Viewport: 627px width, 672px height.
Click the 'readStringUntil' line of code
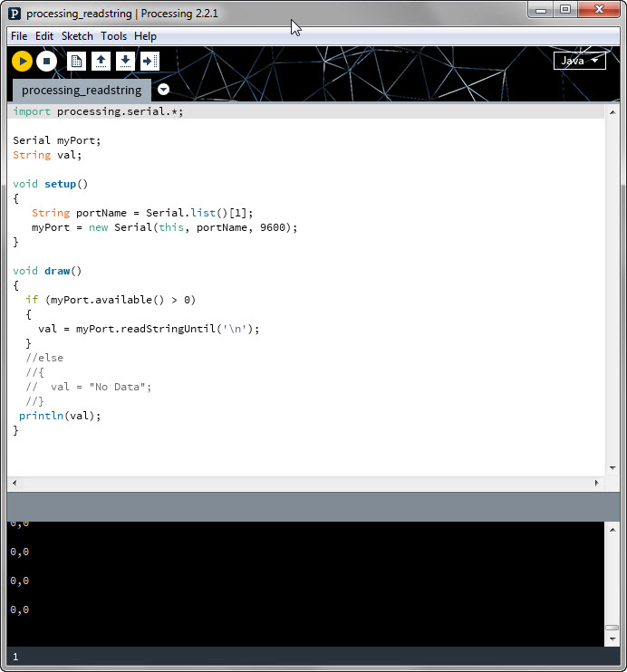pyautogui.click(x=149, y=329)
